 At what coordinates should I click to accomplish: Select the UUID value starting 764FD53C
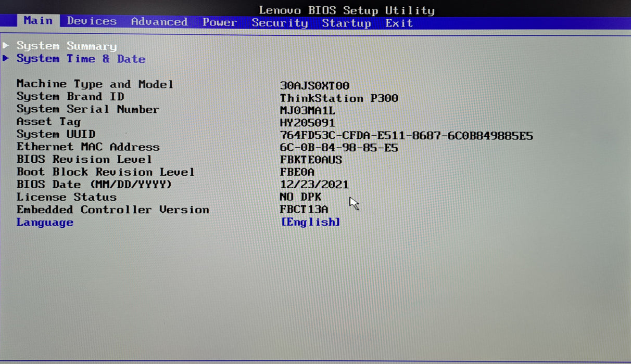(406, 136)
